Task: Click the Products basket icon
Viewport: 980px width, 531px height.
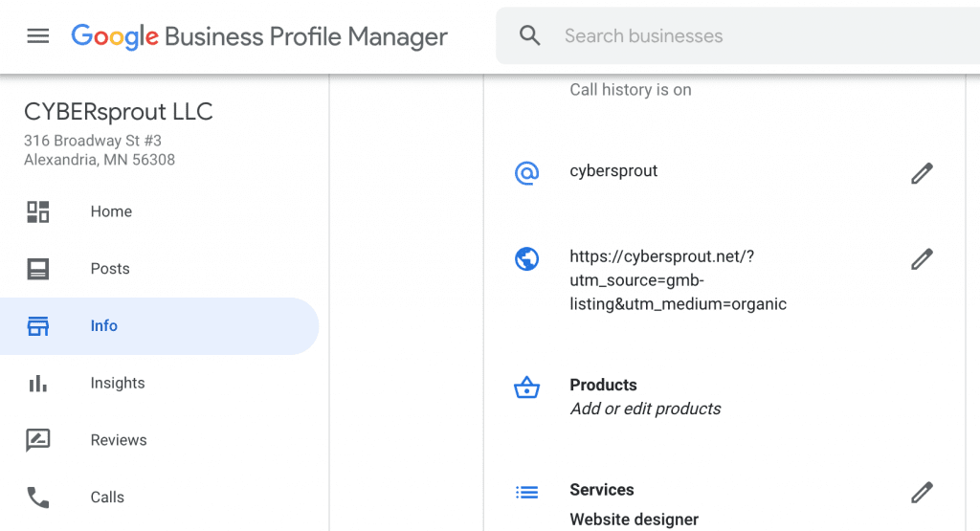Action: [x=527, y=387]
